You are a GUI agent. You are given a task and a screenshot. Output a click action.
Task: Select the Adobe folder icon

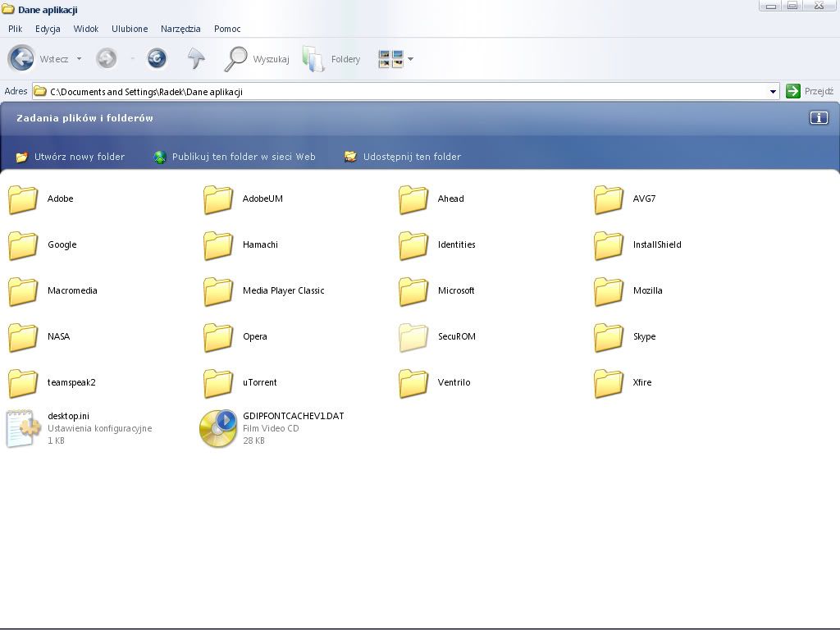tap(23, 199)
